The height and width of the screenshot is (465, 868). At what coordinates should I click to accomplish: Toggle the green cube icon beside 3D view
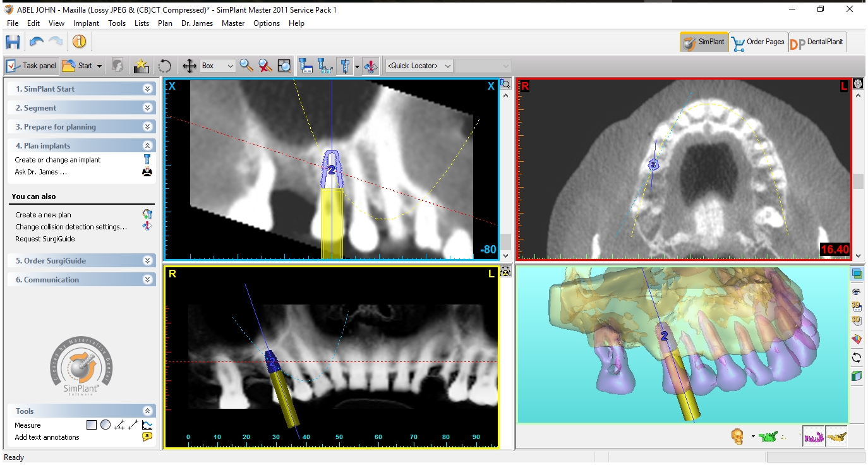click(x=857, y=376)
